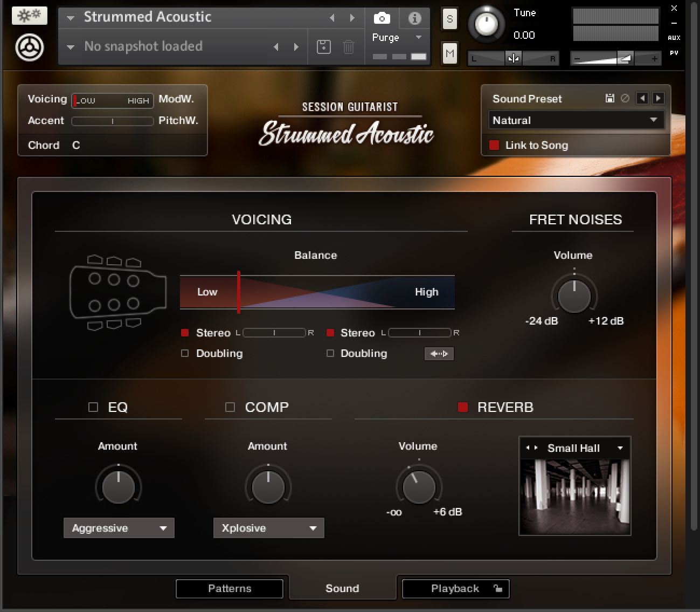Select previous snapshot arrow
The height and width of the screenshot is (612, 700).
click(x=276, y=47)
